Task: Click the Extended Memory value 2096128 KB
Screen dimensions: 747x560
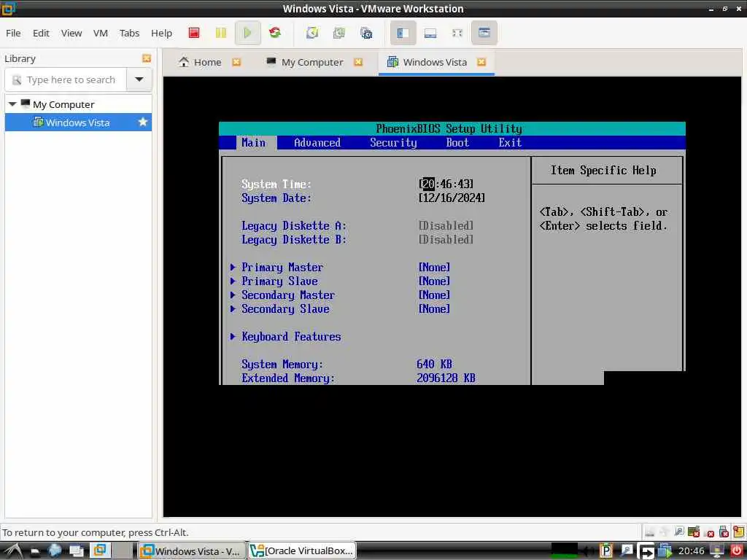Action: click(446, 378)
